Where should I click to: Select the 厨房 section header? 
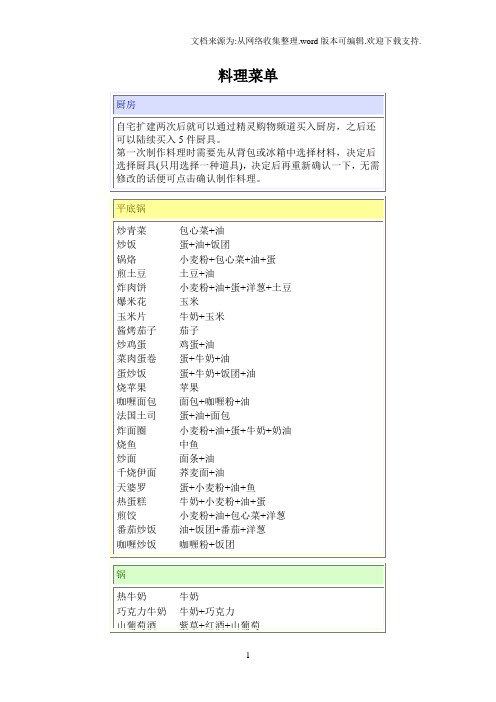[248, 105]
